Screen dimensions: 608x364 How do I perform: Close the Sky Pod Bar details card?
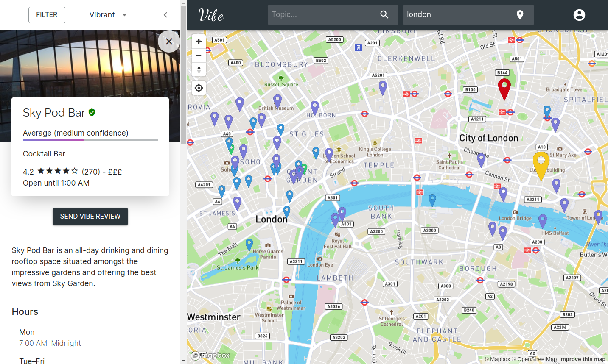coord(169,42)
